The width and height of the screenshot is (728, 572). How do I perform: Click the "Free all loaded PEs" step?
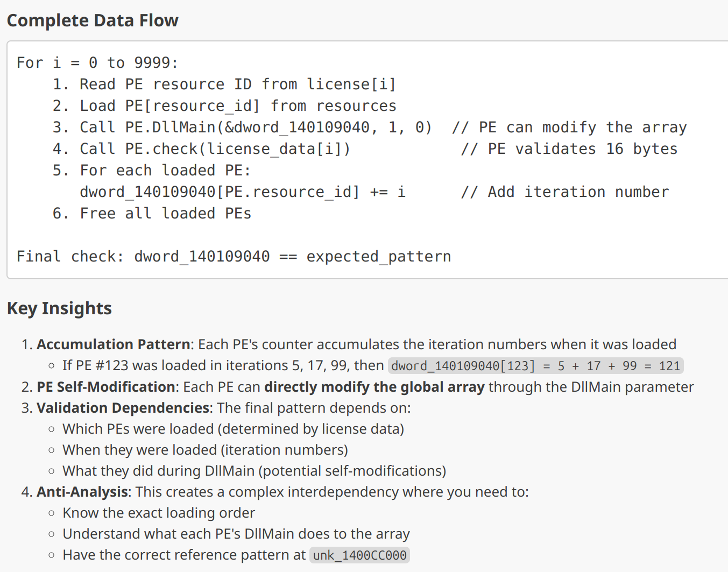[165, 214]
